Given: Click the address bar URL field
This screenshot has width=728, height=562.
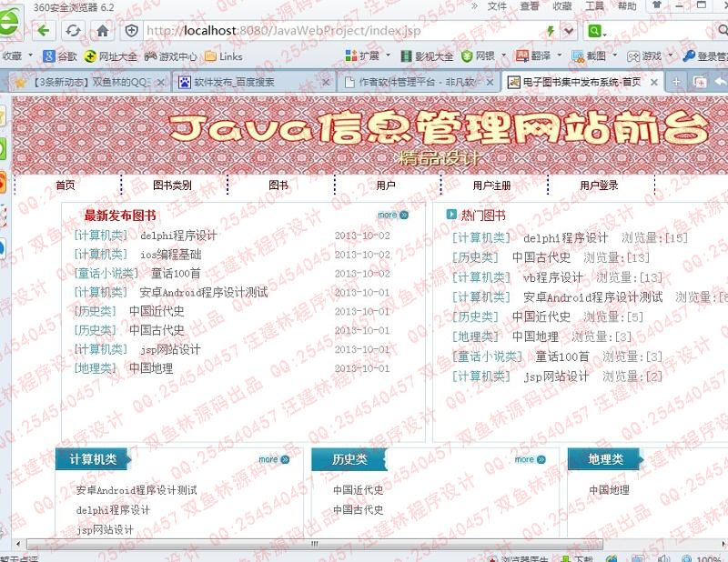Looking at the screenshot, I should click(344, 31).
